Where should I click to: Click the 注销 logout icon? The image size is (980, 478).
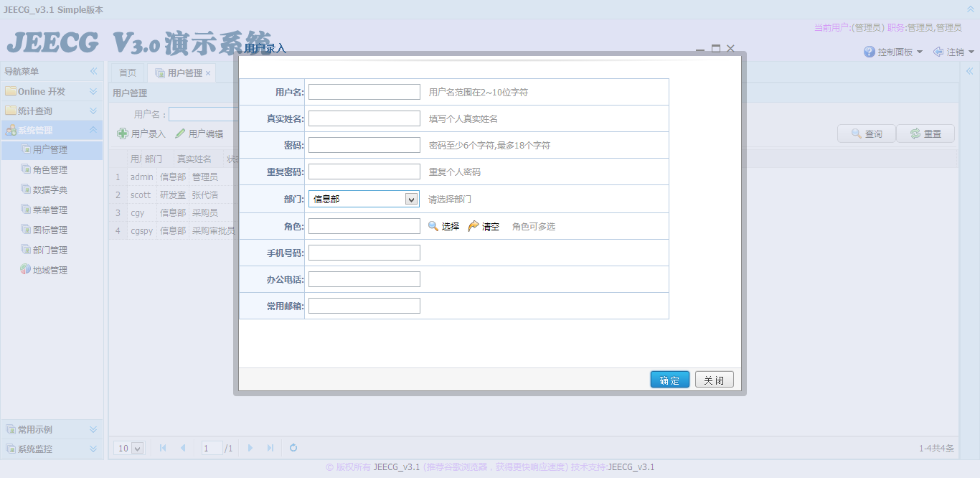click(938, 52)
